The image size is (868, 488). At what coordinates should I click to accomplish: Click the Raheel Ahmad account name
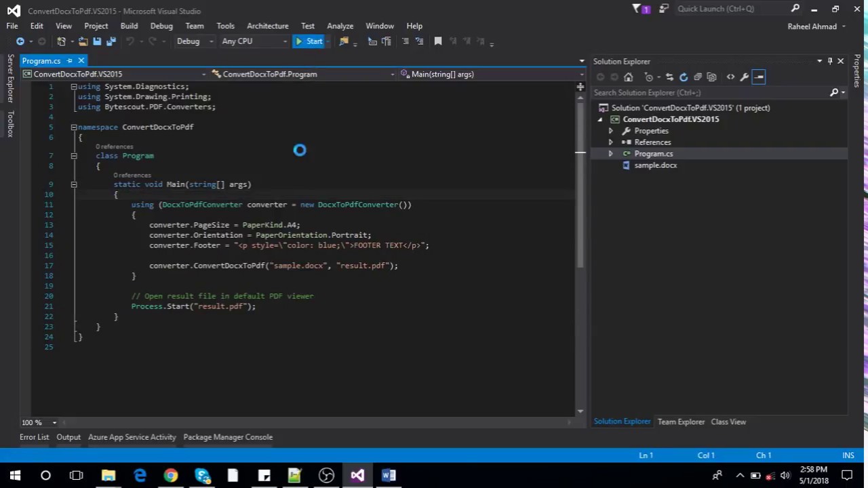pos(812,26)
